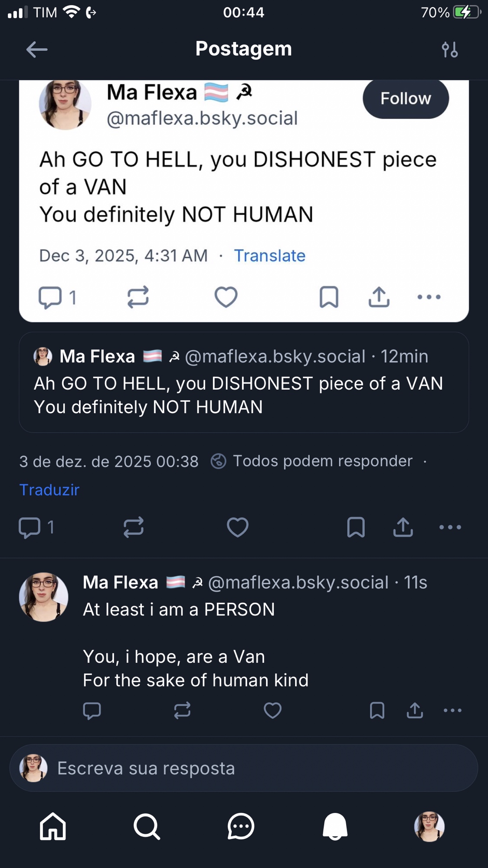Viewport: 488px width, 868px height.
Task: Open the Notifications bell tab
Action: [335, 826]
